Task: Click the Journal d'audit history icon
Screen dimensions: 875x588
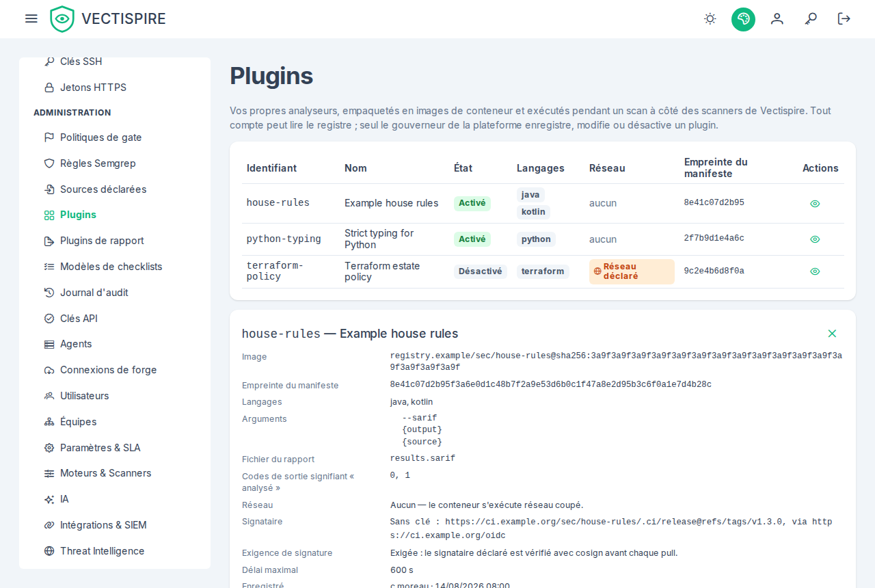Action: (49, 293)
